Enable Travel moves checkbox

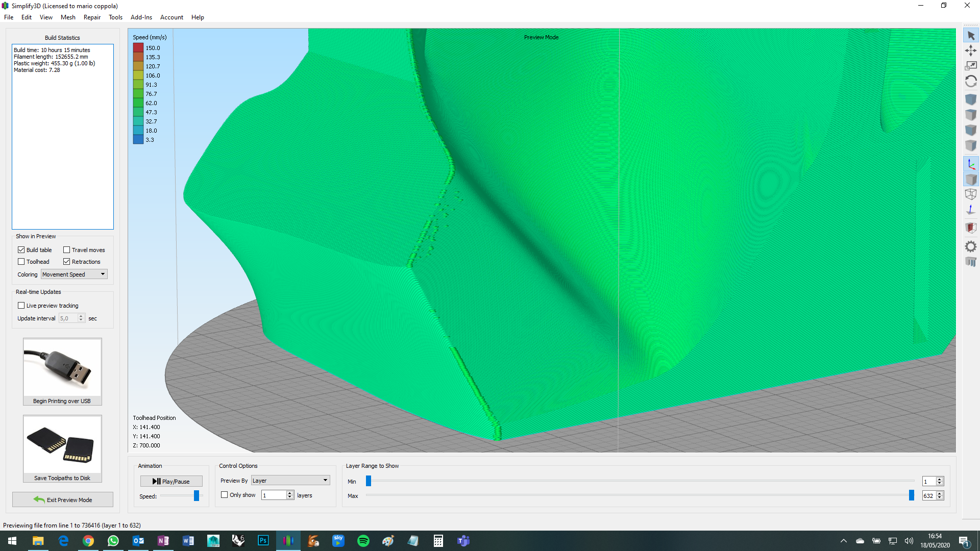[x=66, y=250]
